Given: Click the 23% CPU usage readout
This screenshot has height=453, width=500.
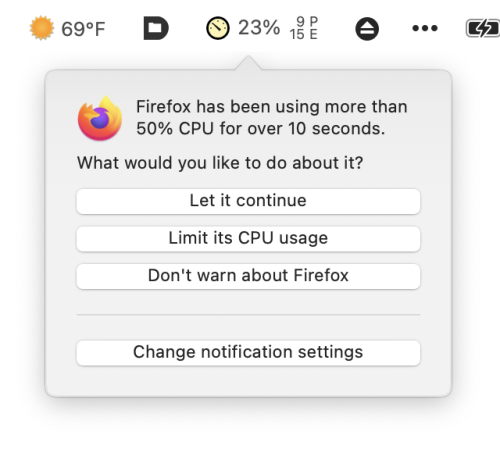Looking at the screenshot, I should pos(259,27).
